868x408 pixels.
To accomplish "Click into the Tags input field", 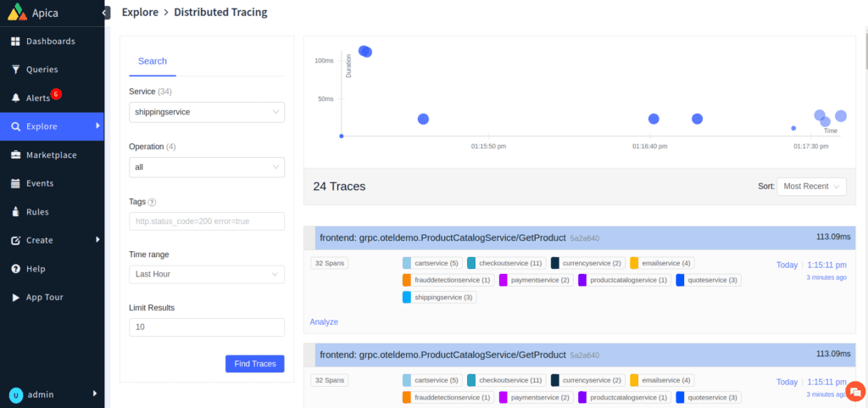I will pos(207,221).
